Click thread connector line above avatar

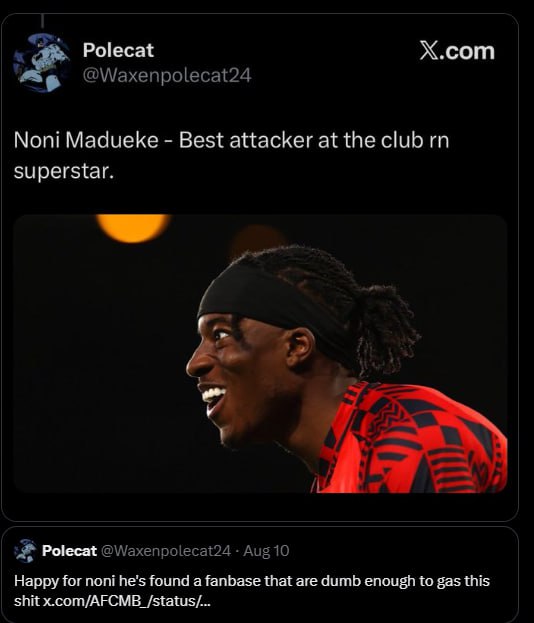[42, 21]
